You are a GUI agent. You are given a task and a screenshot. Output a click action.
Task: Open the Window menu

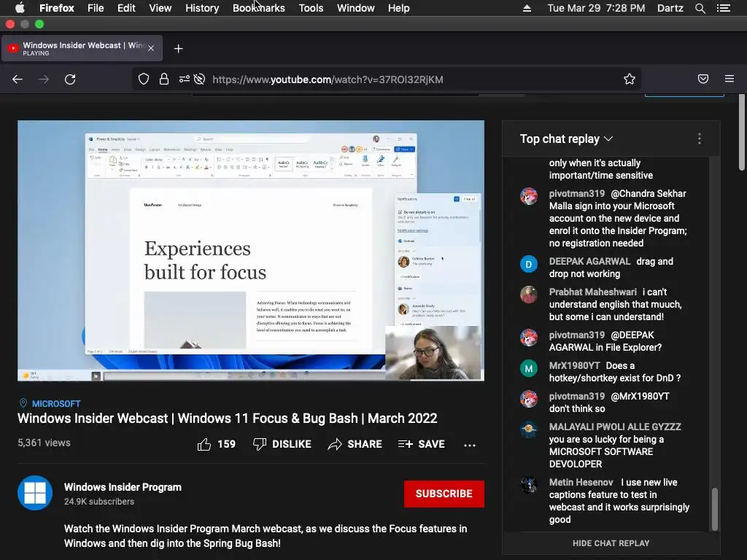[x=356, y=8]
